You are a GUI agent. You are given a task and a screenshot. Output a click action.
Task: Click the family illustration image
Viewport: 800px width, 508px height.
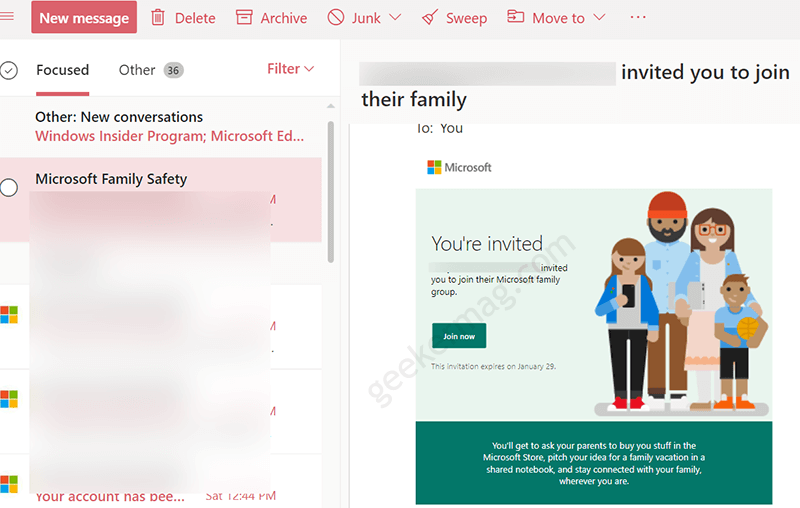pyautogui.click(x=682, y=303)
